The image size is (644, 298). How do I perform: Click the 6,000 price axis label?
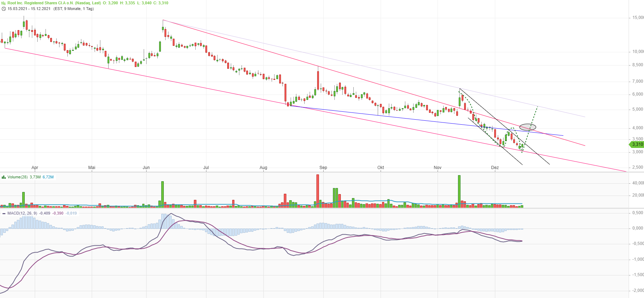pyautogui.click(x=638, y=94)
